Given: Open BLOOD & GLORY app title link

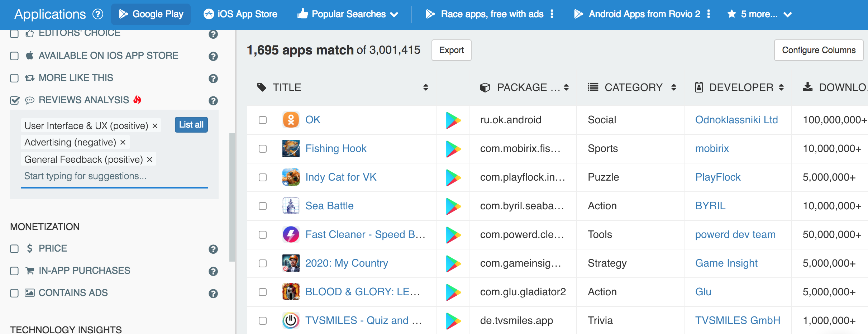Looking at the screenshot, I should point(362,292).
